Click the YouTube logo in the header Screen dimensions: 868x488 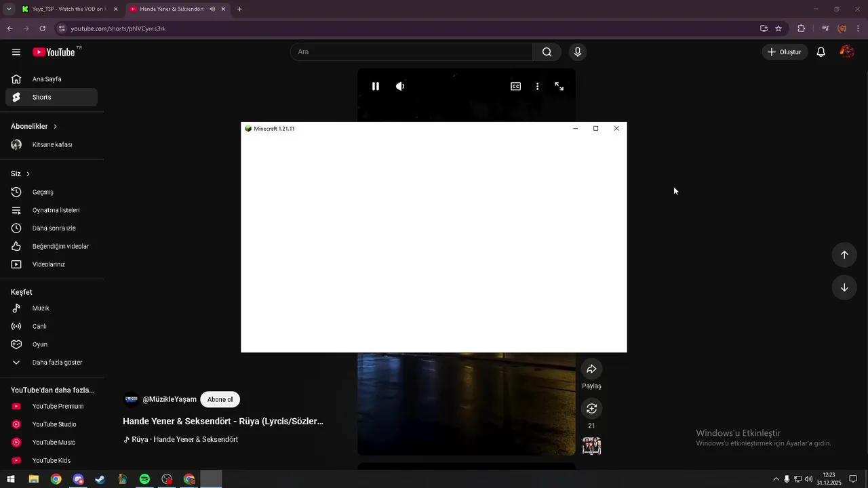coord(54,52)
